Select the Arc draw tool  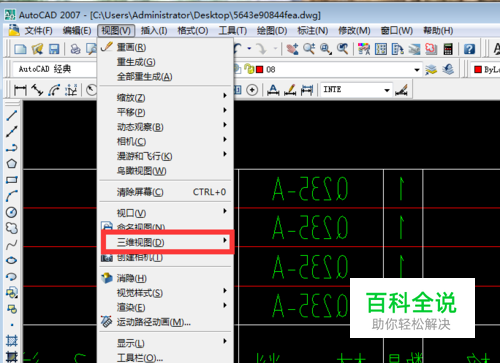point(12,196)
